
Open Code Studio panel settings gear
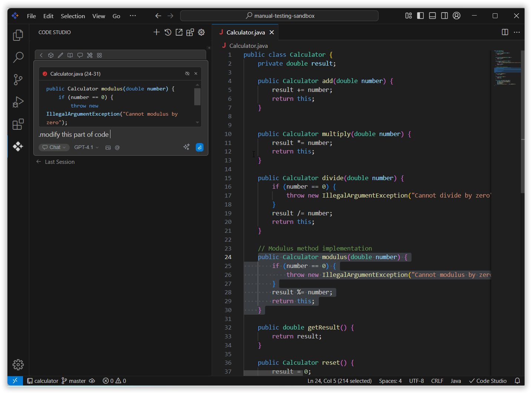click(201, 32)
